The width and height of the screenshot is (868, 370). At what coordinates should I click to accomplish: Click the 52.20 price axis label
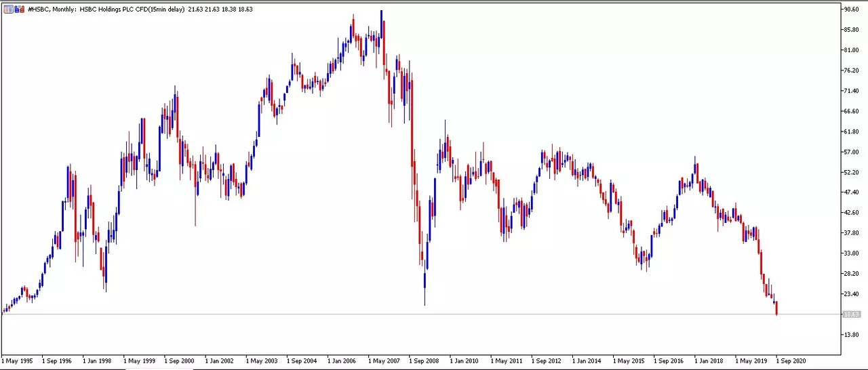click(852, 172)
